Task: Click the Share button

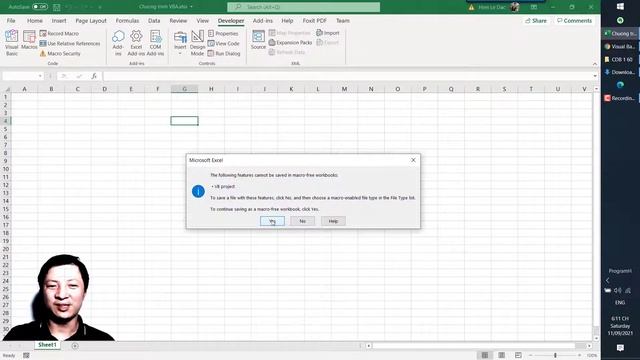Action: [x=536, y=20]
